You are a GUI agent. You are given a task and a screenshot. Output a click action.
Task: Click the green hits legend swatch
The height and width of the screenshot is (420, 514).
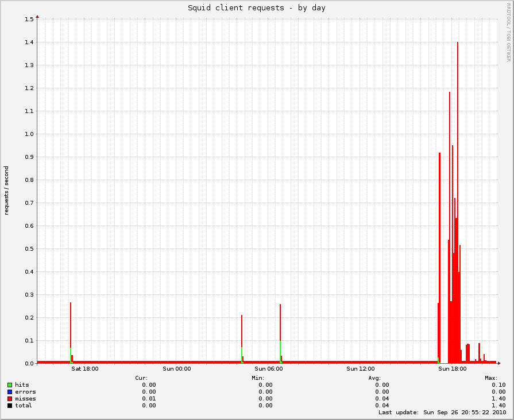click(x=10, y=385)
